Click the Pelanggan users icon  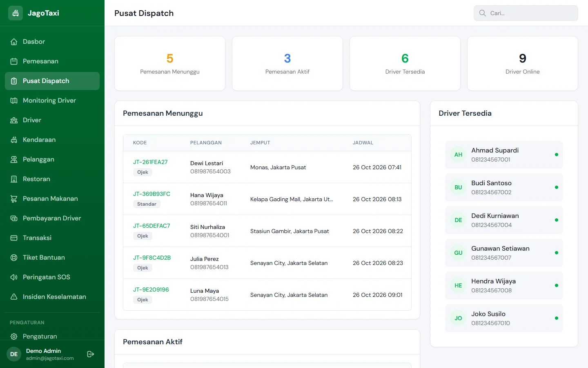pos(14,159)
